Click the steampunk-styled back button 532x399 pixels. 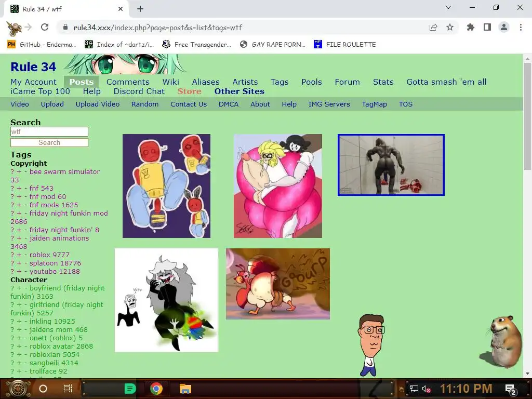[14, 28]
